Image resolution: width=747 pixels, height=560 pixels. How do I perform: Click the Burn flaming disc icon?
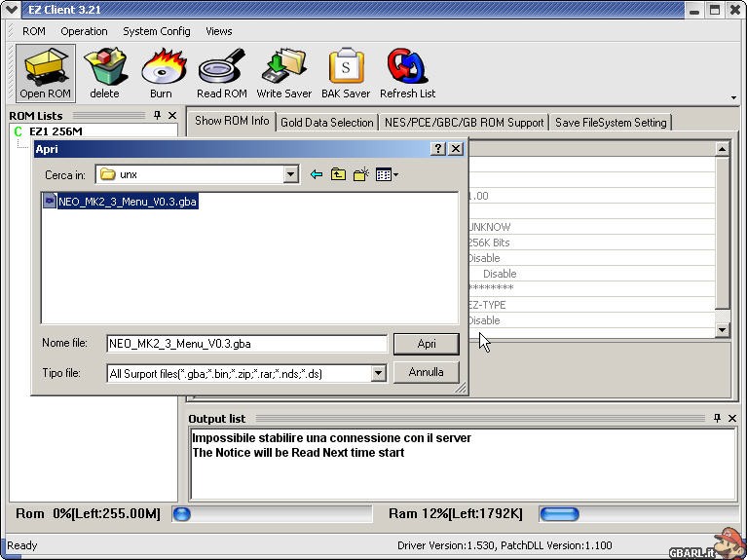click(x=162, y=73)
